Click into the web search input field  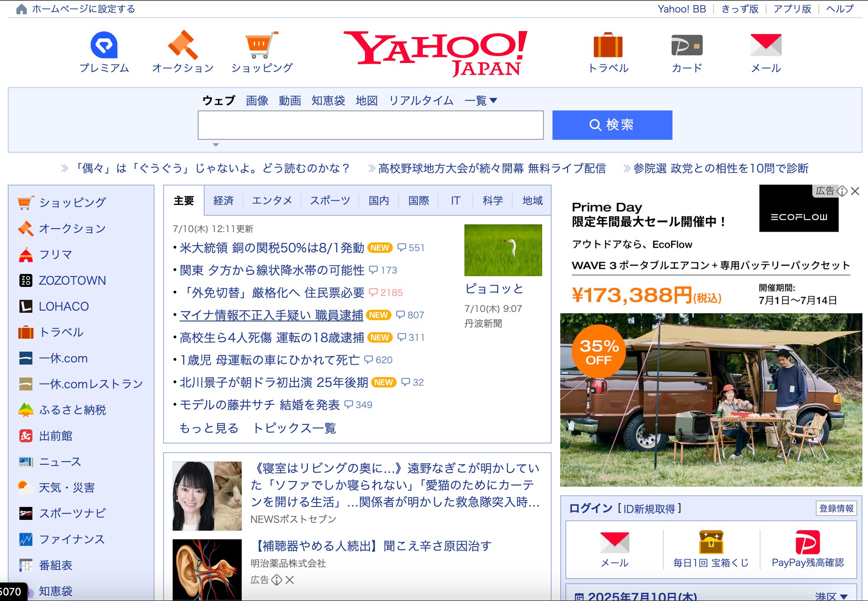[370, 125]
